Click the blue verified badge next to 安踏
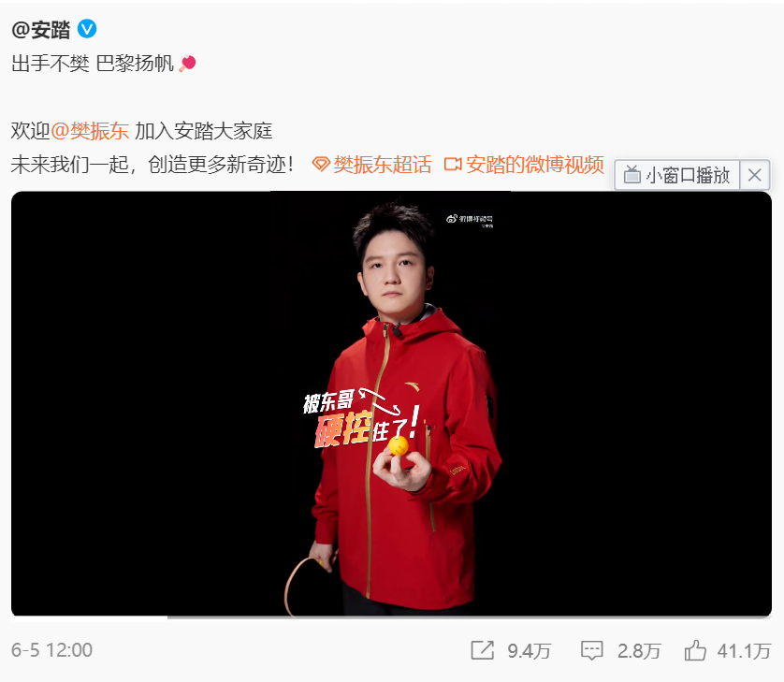Screen dimensions: 784x682 pyautogui.click(x=87, y=29)
